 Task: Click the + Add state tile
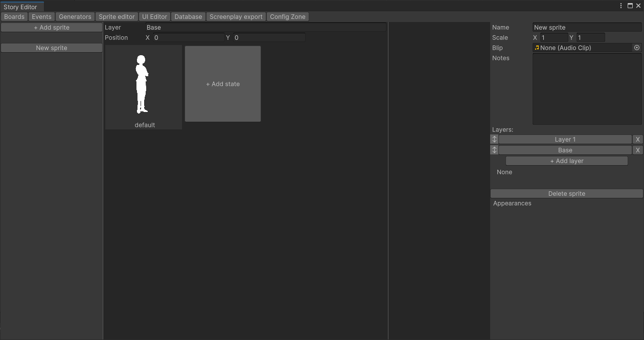click(223, 84)
